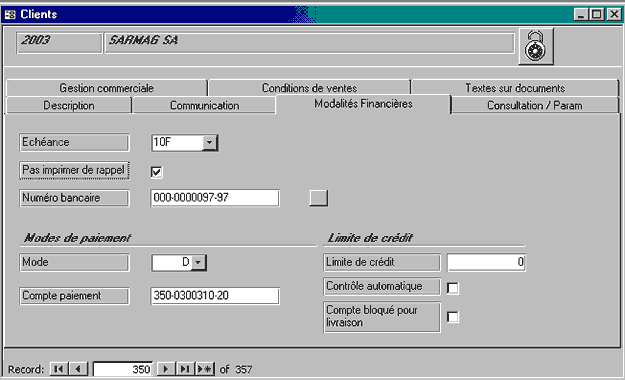Image resolution: width=625 pixels, height=380 pixels.
Task: Switch to the Gestion commerciale tab
Action: coord(106,88)
